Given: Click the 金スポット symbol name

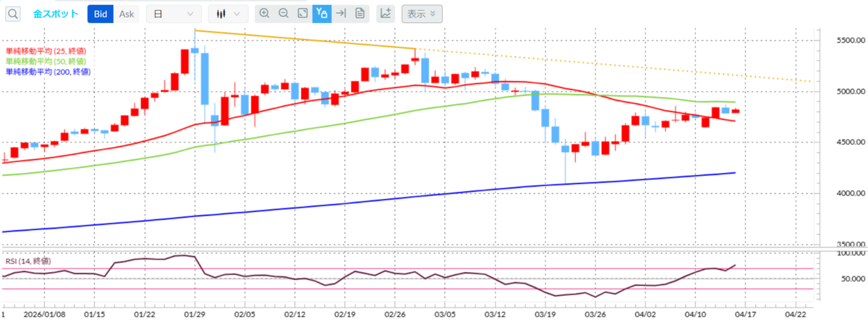Looking at the screenshot, I should tap(56, 14).
